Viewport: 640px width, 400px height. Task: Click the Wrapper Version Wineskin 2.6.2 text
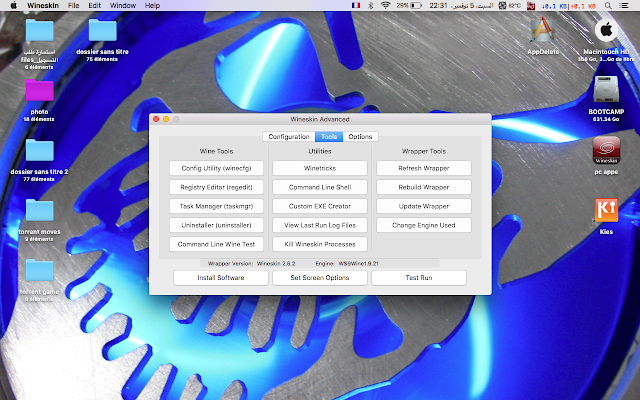click(x=251, y=264)
